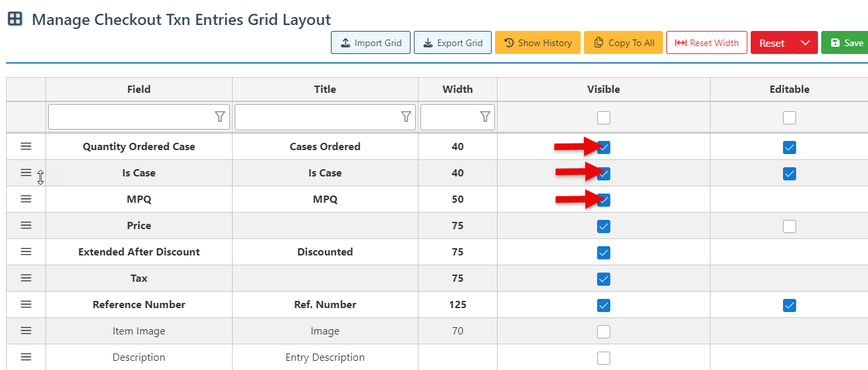Open the Reset button dropdown arrow
Viewport: 868px width, 370px height.
[x=805, y=43]
